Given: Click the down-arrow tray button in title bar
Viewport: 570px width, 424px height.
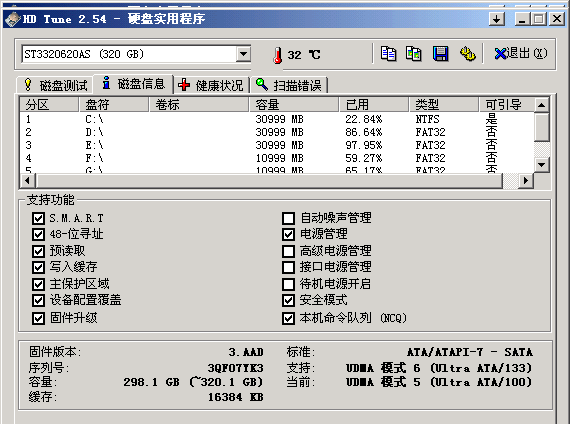Looking at the screenshot, I should tap(497, 19).
